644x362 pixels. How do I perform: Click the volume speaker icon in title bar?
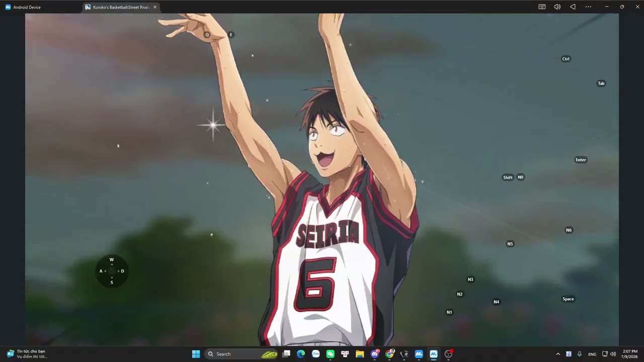point(557,7)
